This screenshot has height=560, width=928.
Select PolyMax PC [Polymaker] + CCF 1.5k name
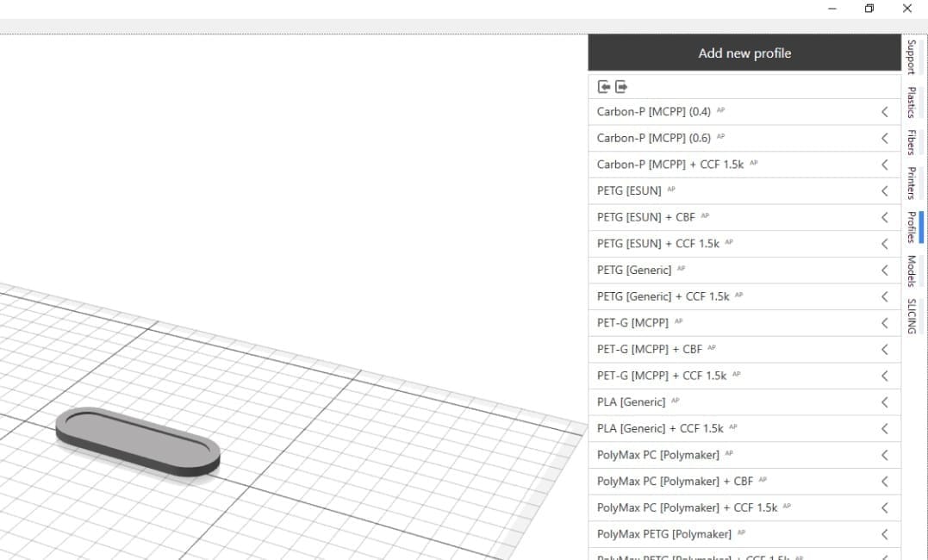pyautogui.click(x=687, y=508)
